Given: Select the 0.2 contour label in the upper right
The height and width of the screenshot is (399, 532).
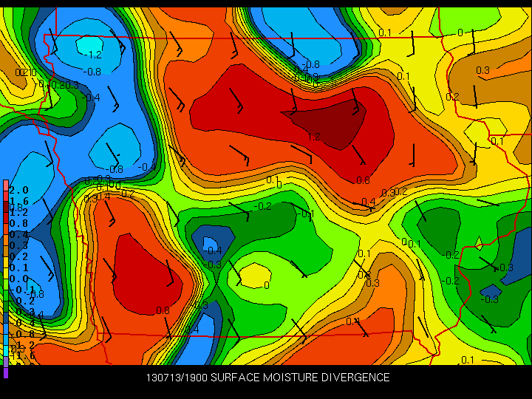Looking at the screenshot, I should 452,97.
